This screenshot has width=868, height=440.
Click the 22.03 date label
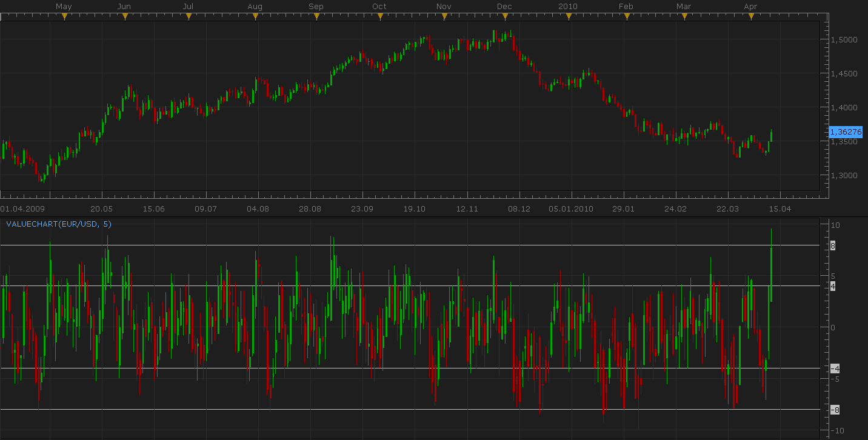tap(727, 208)
